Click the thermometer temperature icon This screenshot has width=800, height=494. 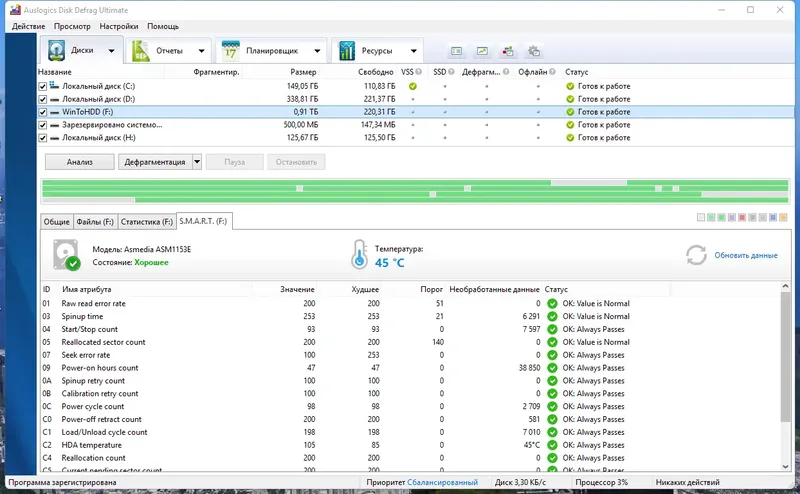coord(359,254)
